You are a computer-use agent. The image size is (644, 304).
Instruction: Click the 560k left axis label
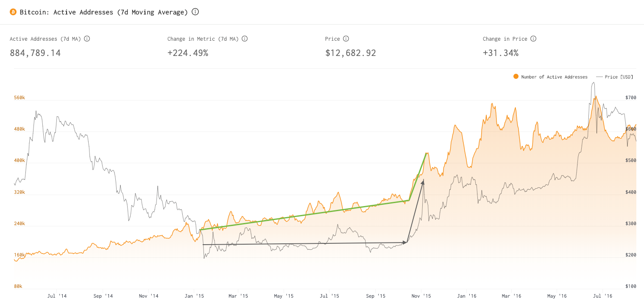click(x=20, y=98)
